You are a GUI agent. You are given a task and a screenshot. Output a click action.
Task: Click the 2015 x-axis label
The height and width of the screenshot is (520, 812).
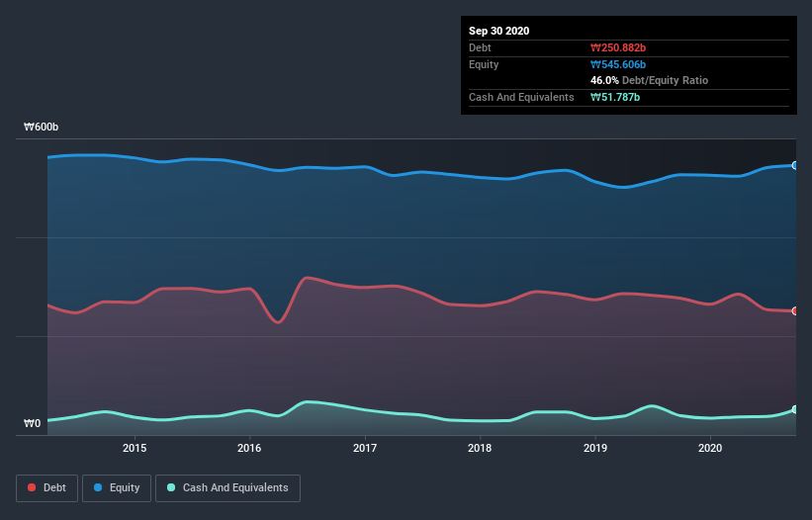pyautogui.click(x=135, y=448)
